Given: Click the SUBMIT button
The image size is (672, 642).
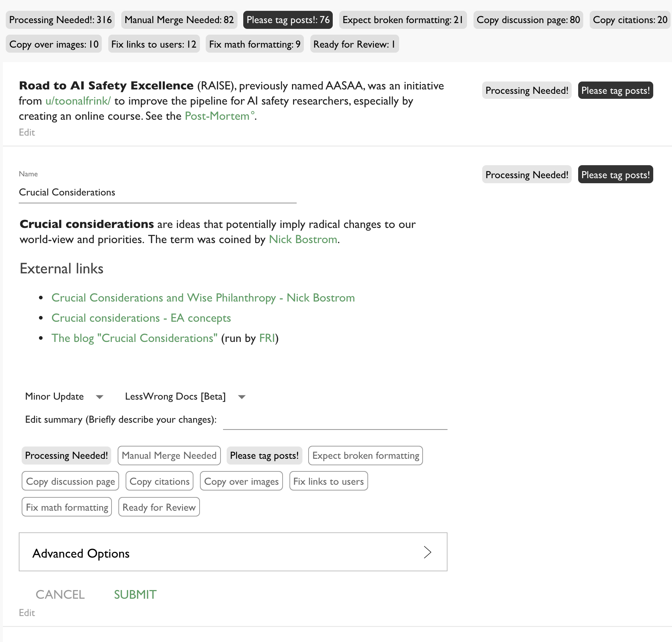Looking at the screenshot, I should (x=135, y=595).
